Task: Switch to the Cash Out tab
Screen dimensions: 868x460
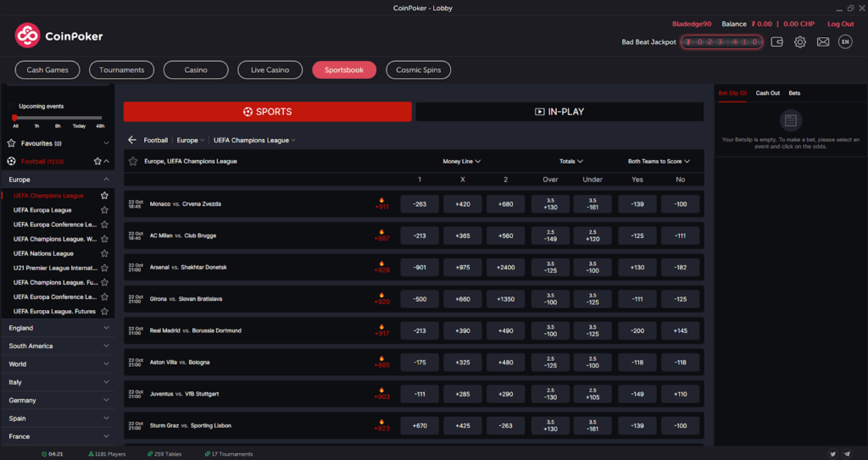Action: coord(768,93)
